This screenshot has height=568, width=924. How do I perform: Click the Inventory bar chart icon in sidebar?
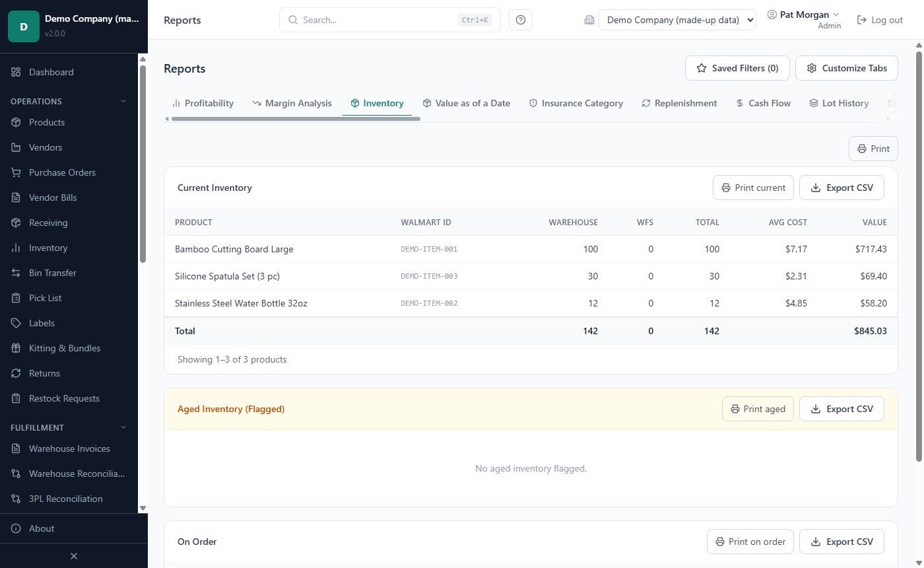coord(16,248)
